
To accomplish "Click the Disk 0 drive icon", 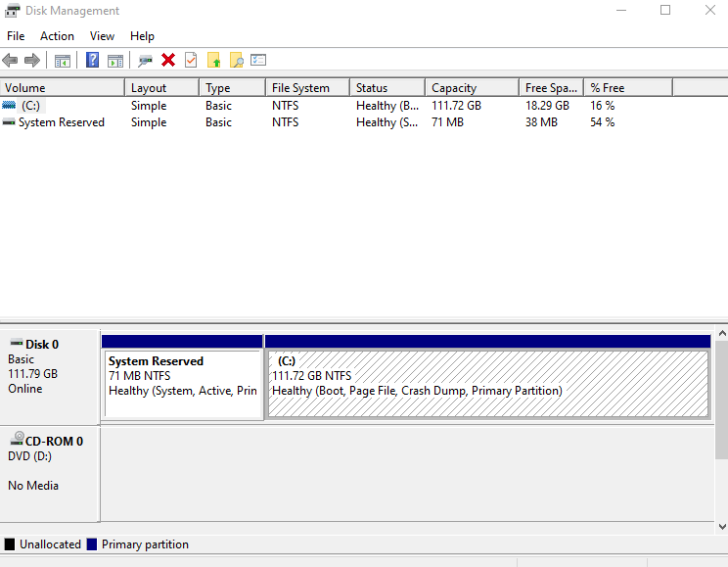I will (x=17, y=343).
